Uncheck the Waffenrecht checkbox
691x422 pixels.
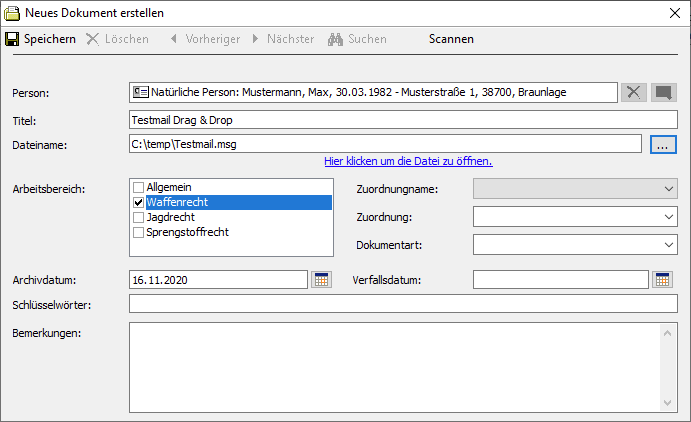[139, 202]
